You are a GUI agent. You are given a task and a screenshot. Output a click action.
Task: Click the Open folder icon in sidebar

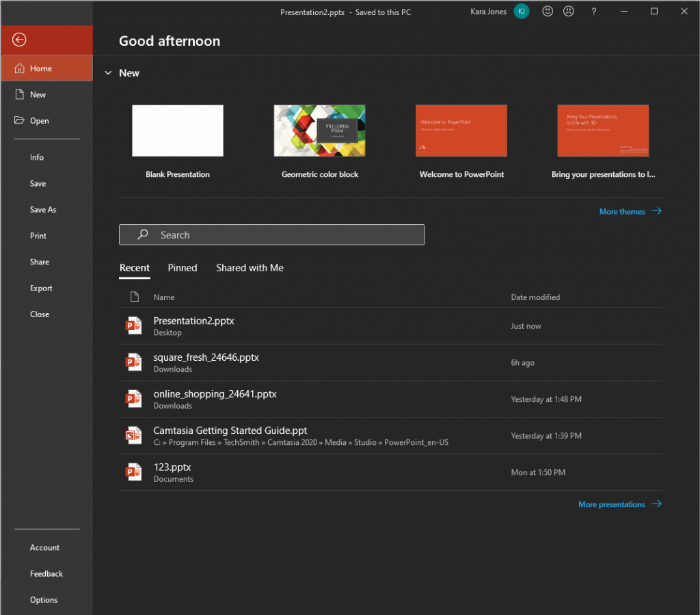(x=19, y=120)
